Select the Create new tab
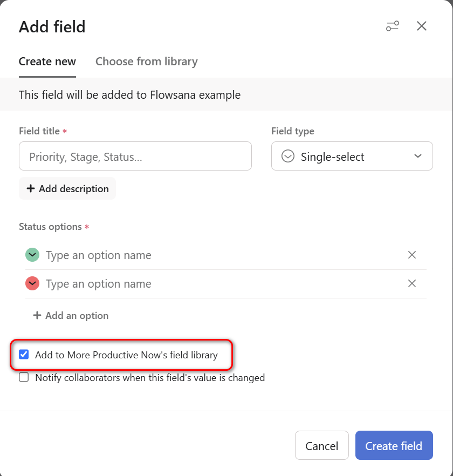453x476 pixels. 47,62
